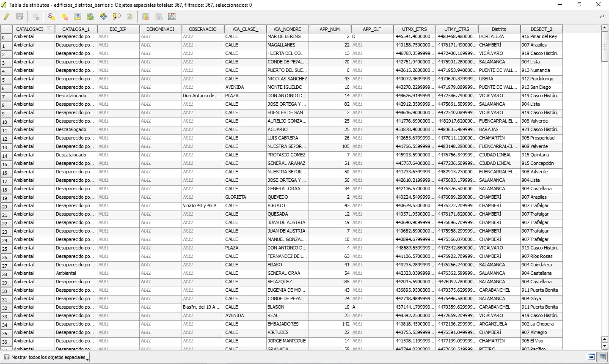This screenshot has width=609, height=364.
Task: Sort by CATALOGACI column header
Action: tap(30, 29)
